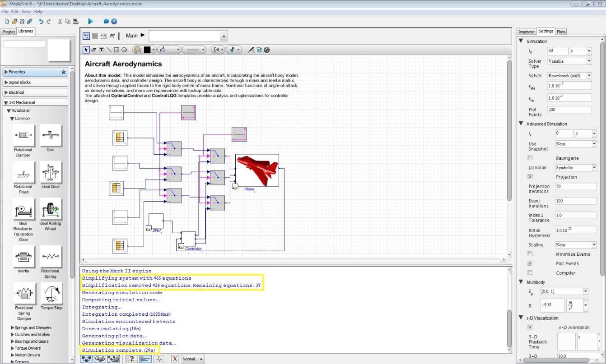Select the rectangle drawing tool
Screen dimensions: 606x364
click(116, 50)
